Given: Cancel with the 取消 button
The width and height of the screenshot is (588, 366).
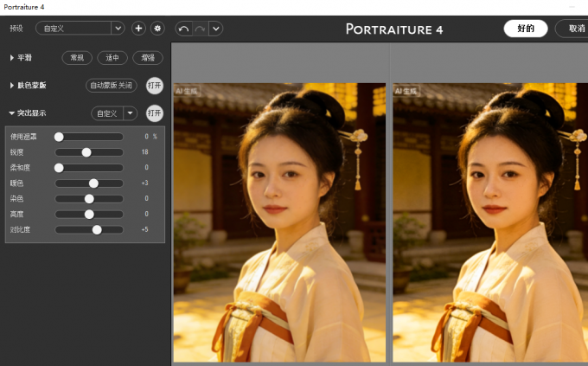Looking at the screenshot, I should pyautogui.click(x=572, y=29).
